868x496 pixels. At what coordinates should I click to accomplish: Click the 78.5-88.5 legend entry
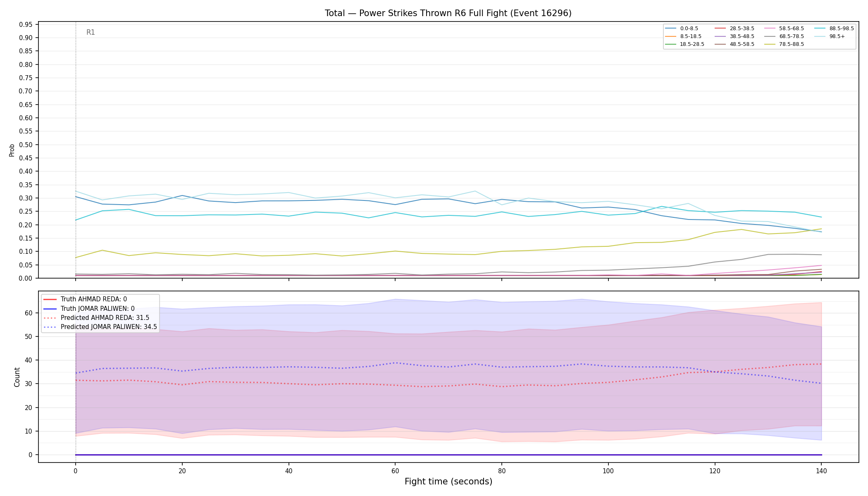pos(784,44)
